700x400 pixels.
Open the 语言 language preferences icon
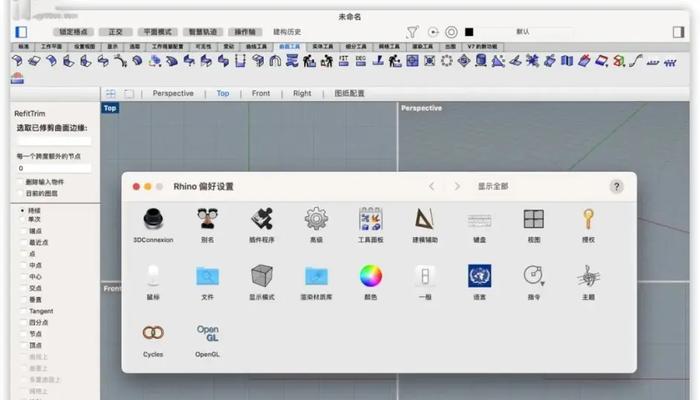[x=479, y=276]
